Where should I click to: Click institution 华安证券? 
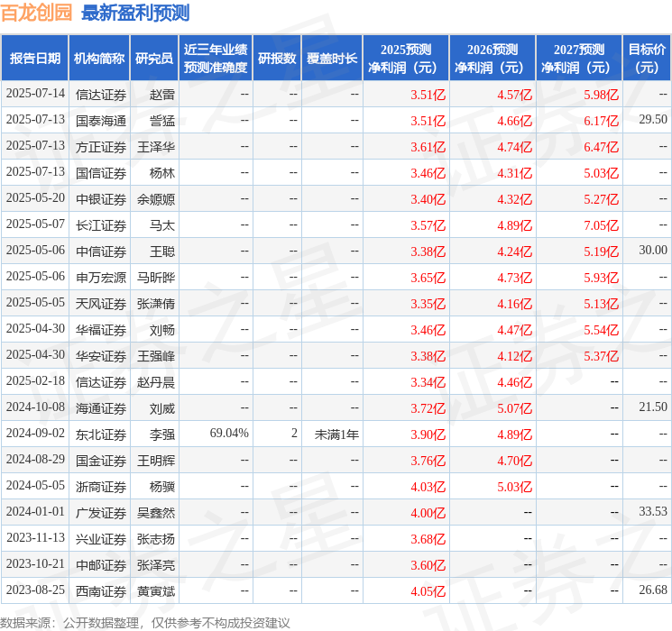(101, 356)
